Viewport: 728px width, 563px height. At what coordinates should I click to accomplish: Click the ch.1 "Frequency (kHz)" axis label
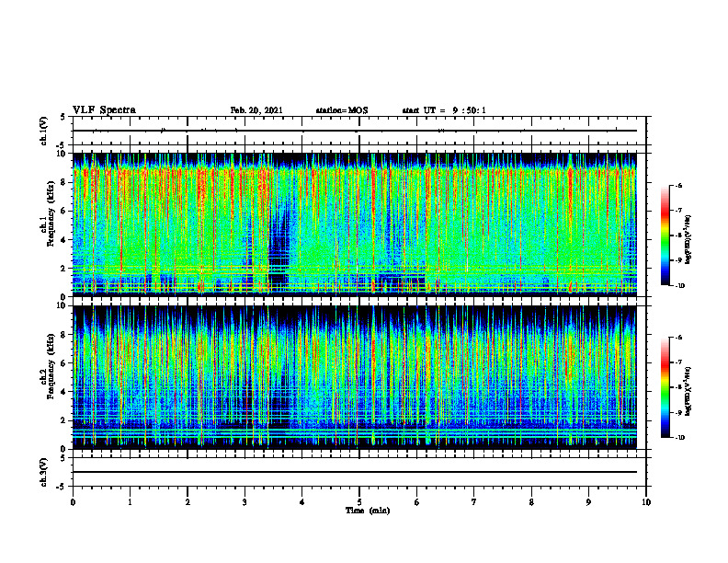[51, 214]
